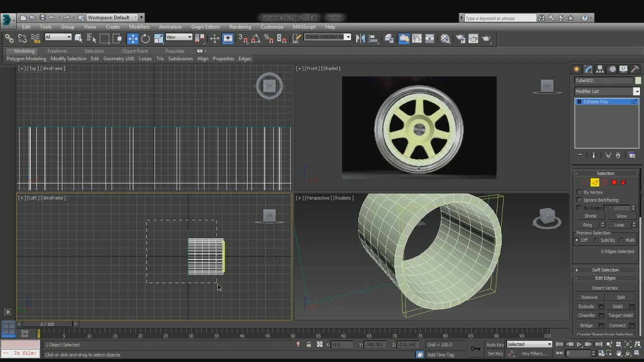Click the Tube002 object color swatch
The image size is (644, 362).
638,80
